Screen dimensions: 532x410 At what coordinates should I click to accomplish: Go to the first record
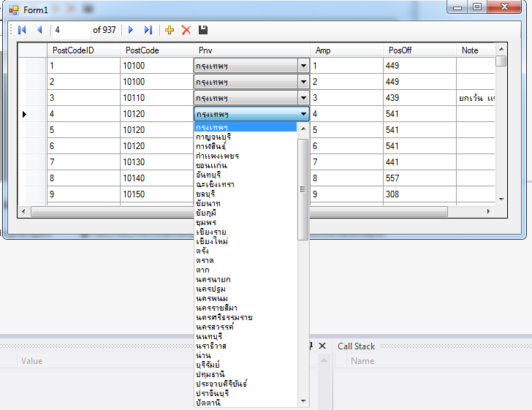[x=22, y=30]
